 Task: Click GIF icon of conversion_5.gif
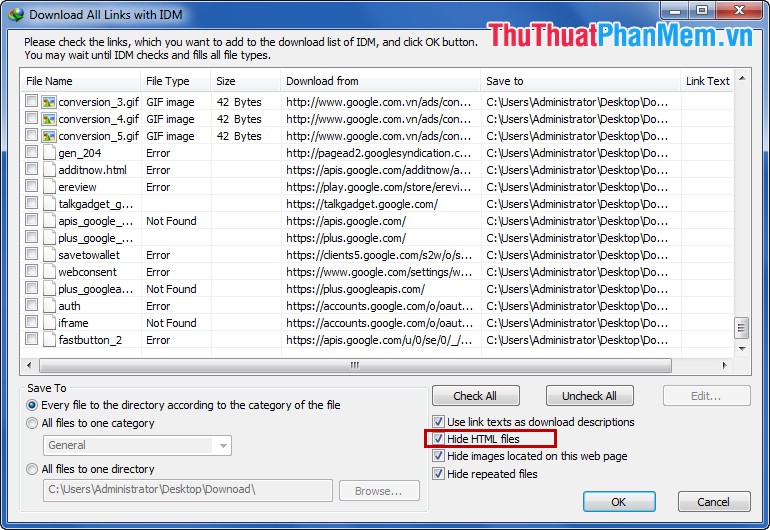49,136
